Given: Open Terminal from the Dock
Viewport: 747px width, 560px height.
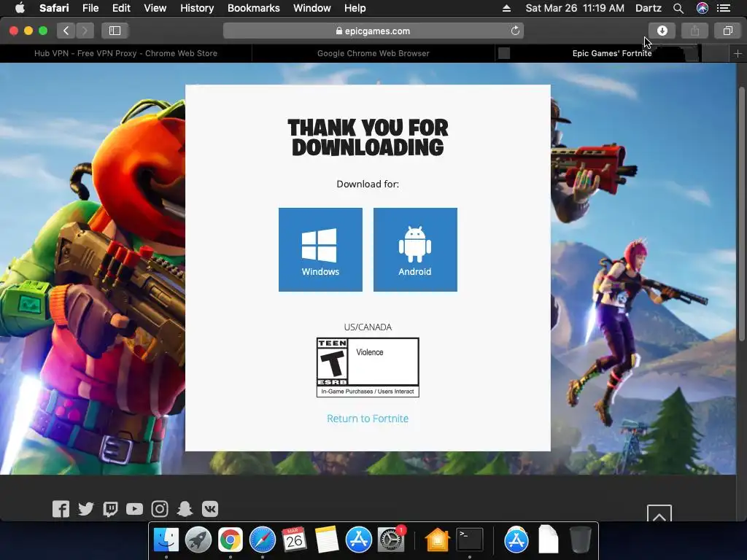Looking at the screenshot, I should tap(470, 540).
